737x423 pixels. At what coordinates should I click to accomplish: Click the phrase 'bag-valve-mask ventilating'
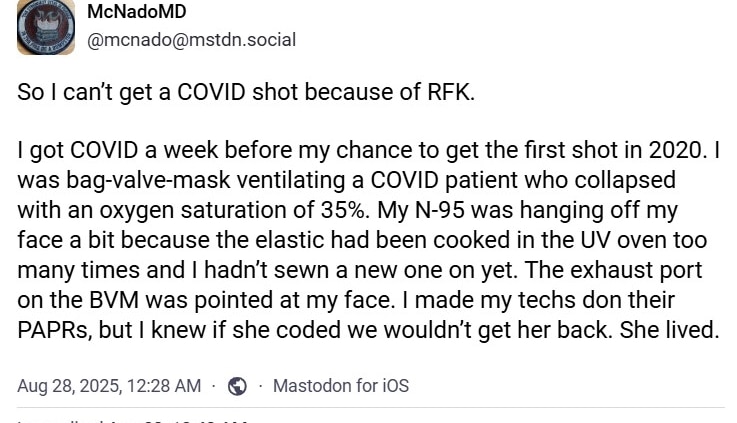pos(205,180)
